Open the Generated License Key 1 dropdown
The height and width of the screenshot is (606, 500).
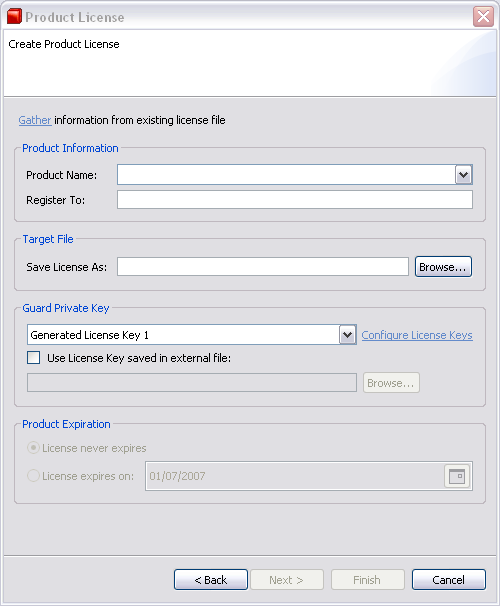point(347,335)
